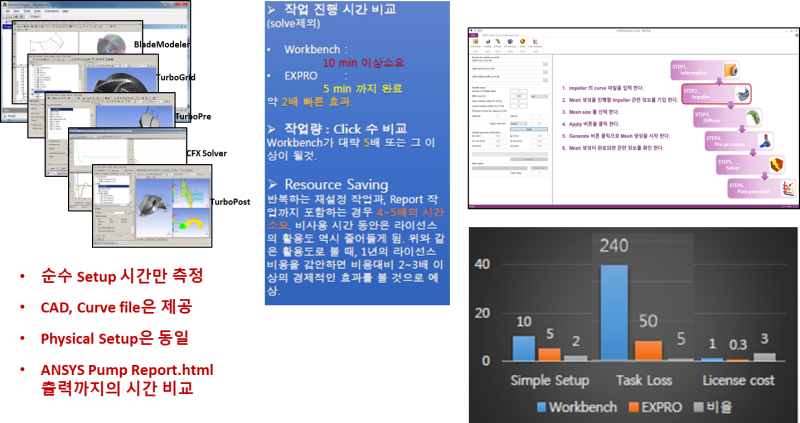The image size is (800, 423).
Task: Click the STEP6 Post-processor chart icon
Action: click(788, 188)
